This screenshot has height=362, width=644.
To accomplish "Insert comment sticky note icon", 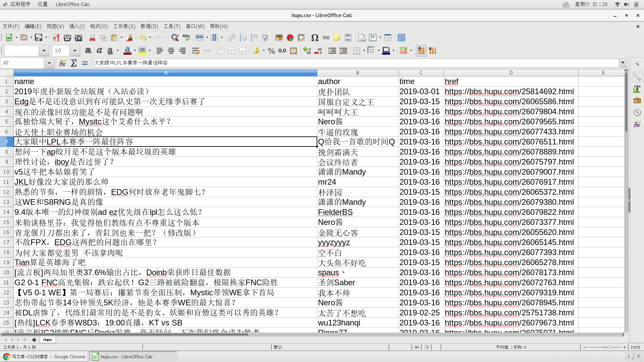I will (x=337, y=38).
